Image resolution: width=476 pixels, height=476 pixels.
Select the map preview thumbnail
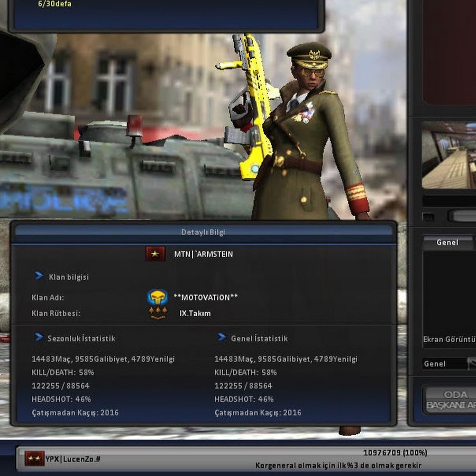[449, 155]
